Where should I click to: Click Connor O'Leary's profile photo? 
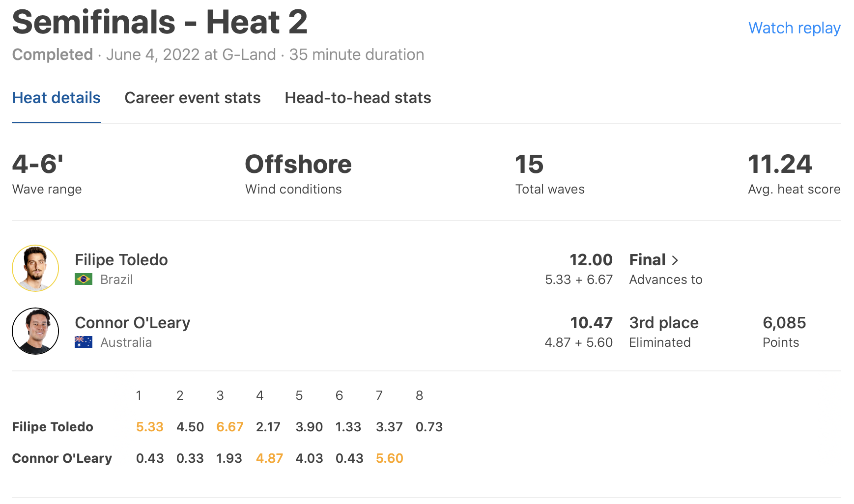point(35,331)
